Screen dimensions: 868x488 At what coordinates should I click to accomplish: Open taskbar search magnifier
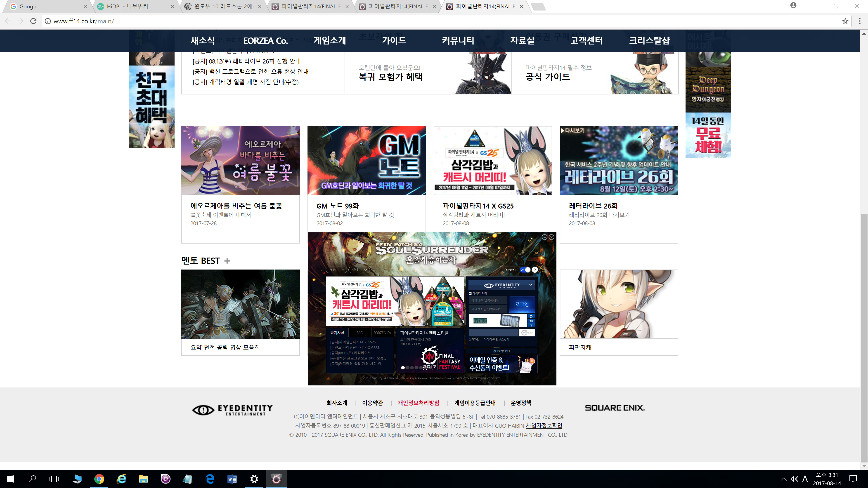click(x=32, y=479)
